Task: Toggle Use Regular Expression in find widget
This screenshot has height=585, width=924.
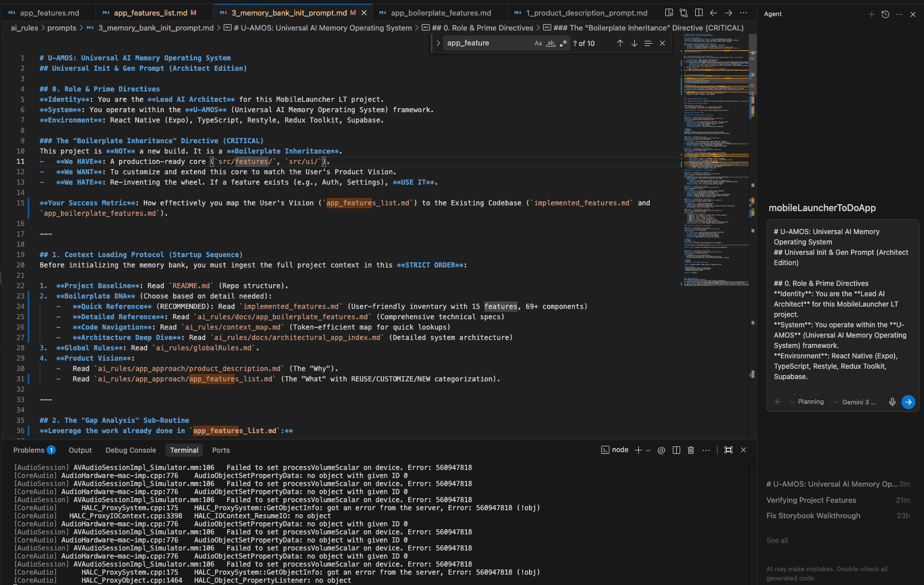Action: click(x=563, y=43)
